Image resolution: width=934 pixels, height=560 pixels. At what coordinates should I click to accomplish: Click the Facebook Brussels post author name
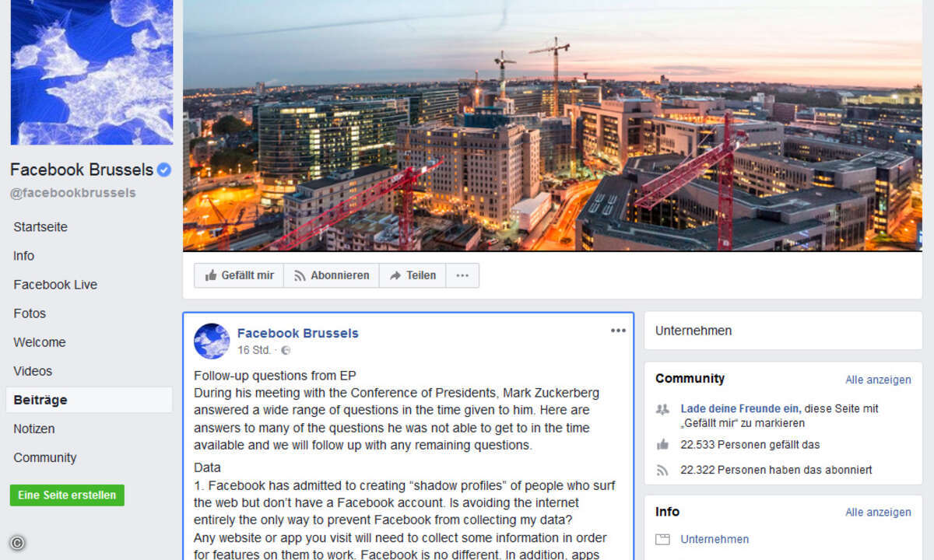298,333
